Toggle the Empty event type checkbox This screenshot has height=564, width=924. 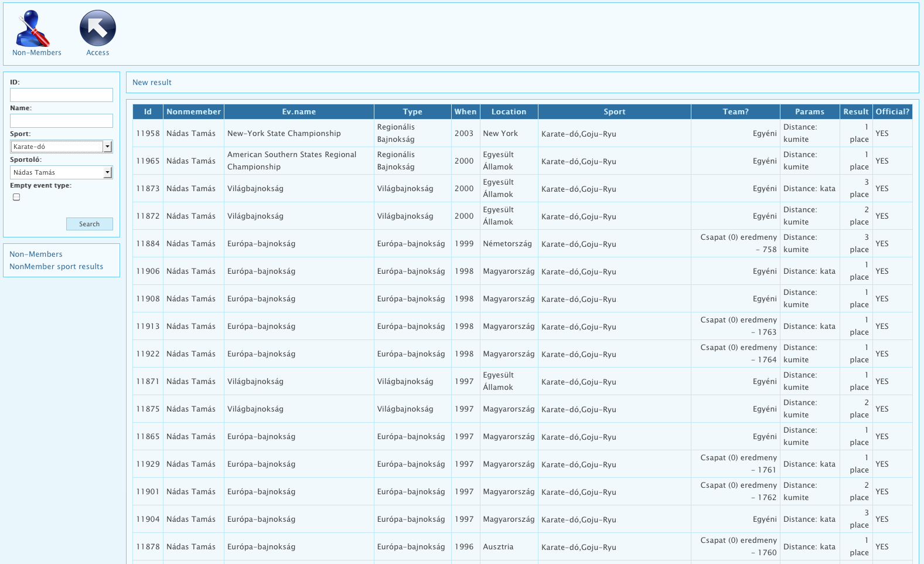point(16,198)
